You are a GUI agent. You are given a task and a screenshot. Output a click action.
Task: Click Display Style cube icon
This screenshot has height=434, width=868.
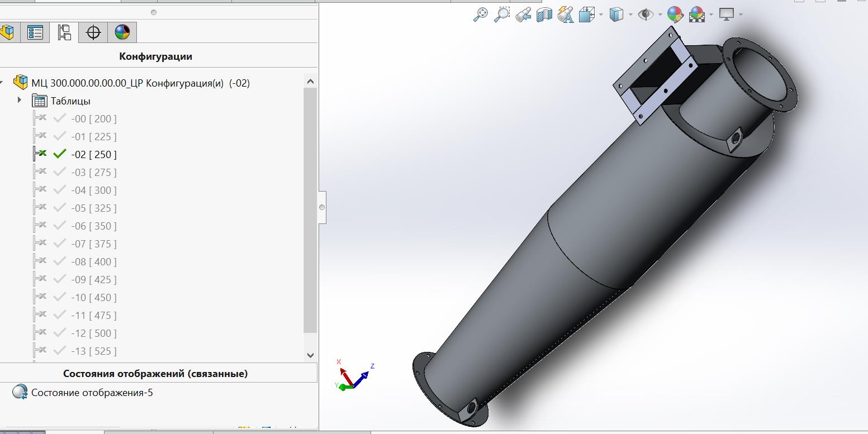(x=616, y=15)
